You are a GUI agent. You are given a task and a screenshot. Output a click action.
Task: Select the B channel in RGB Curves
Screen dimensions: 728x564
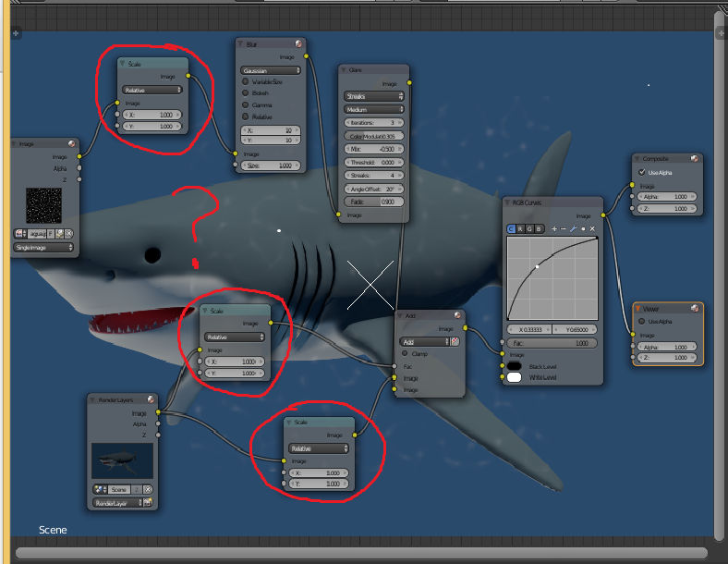539,228
